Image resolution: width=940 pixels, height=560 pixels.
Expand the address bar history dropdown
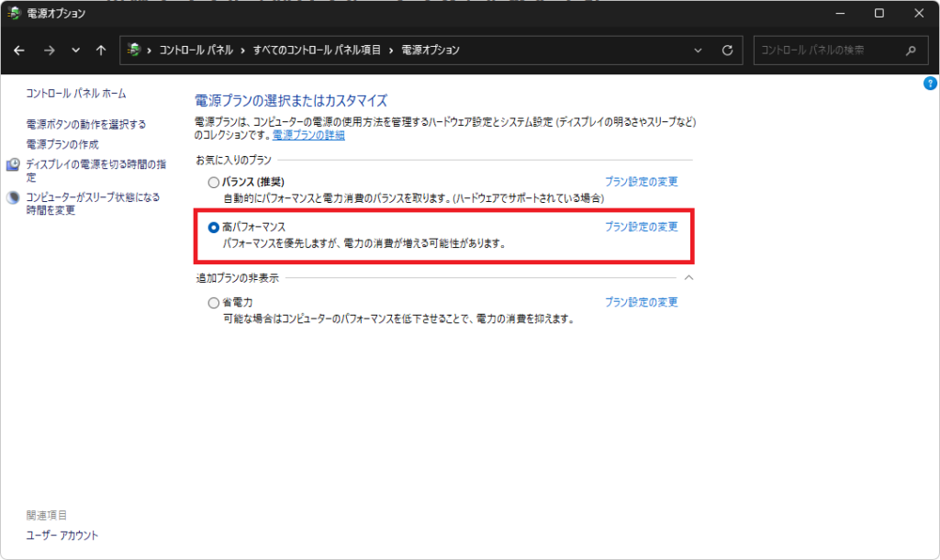[x=699, y=50]
